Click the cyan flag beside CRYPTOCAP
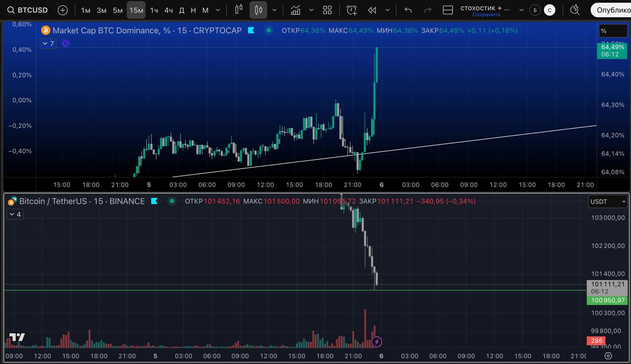The height and width of the screenshot is (364, 631). (x=251, y=31)
